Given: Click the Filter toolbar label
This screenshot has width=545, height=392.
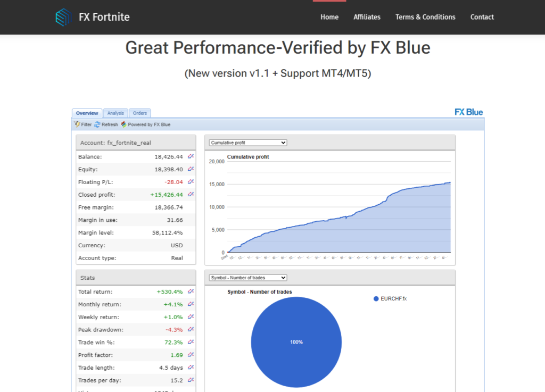Looking at the screenshot, I should point(86,124).
